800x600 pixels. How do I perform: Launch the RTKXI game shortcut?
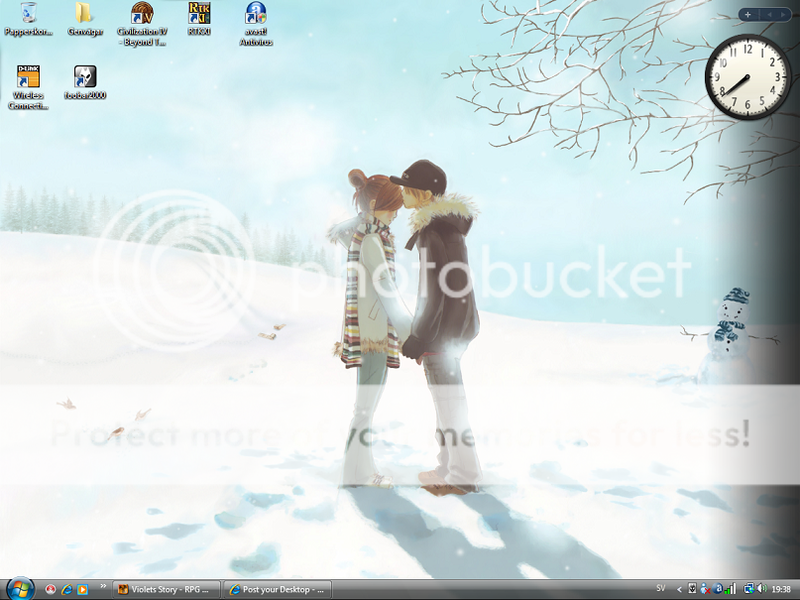pyautogui.click(x=199, y=14)
